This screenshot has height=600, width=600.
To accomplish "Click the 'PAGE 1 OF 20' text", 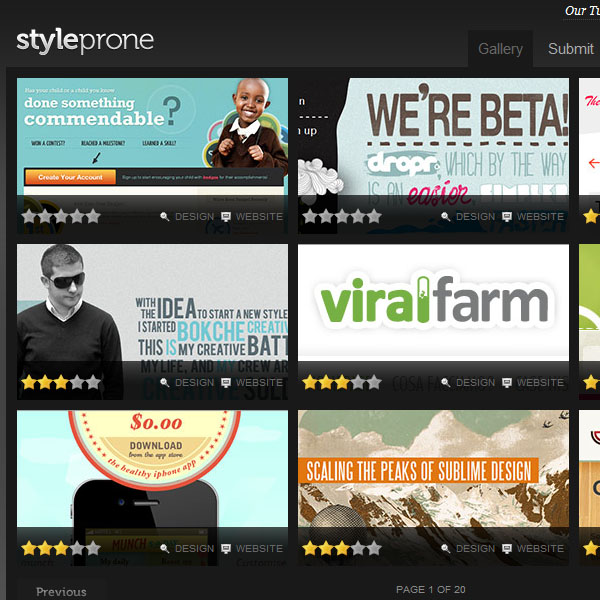I will point(430,589).
